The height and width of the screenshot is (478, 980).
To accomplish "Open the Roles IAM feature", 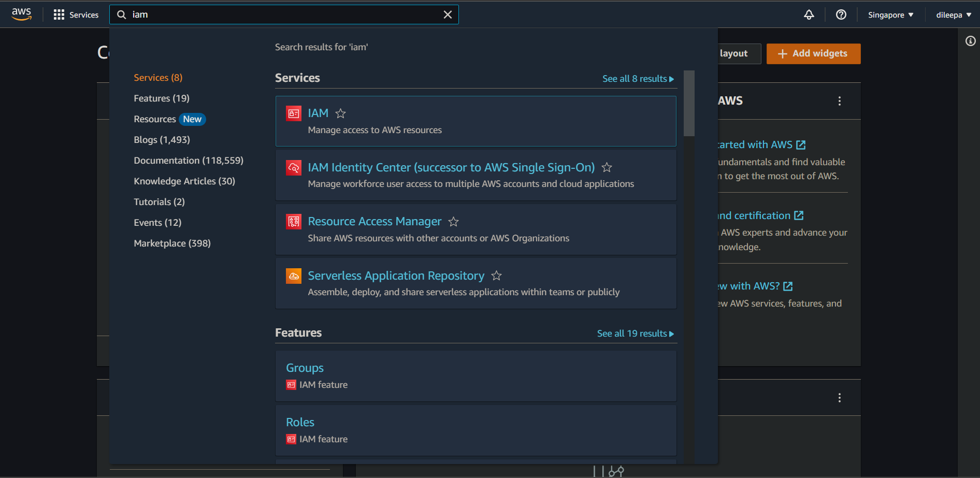I will coord(300,422).
